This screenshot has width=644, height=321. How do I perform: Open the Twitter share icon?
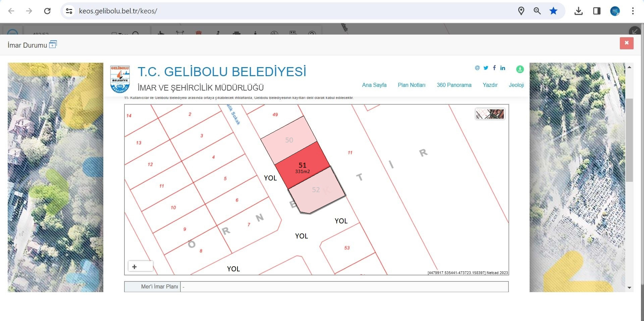tap(486, 68)
